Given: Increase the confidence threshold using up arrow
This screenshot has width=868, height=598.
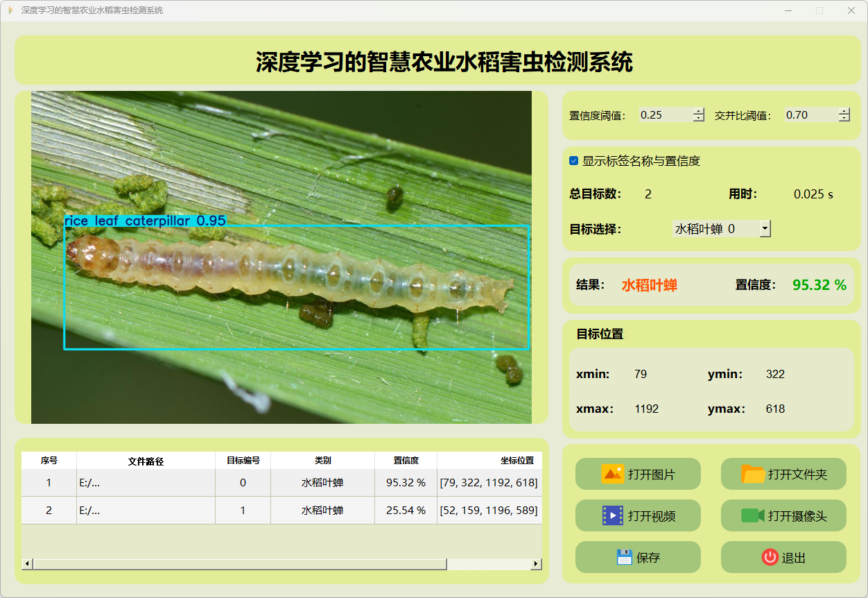Looking at the screenshot, I should point(698,112).
